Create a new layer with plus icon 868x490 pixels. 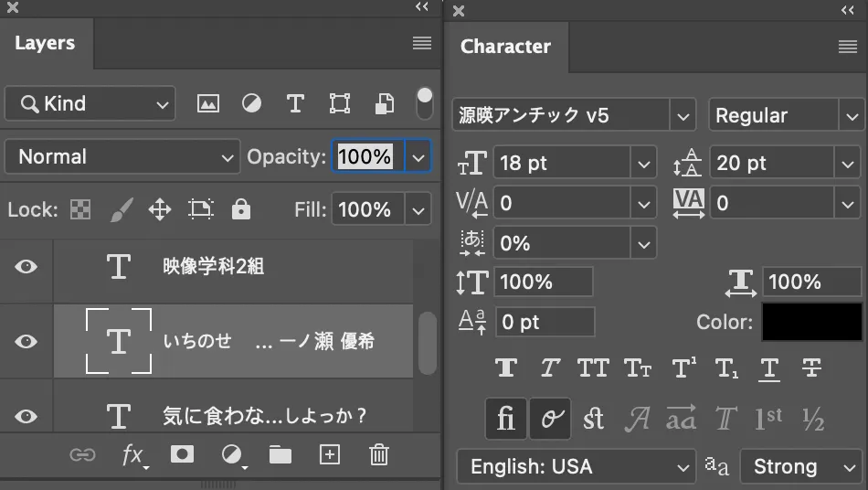point(329,454)
